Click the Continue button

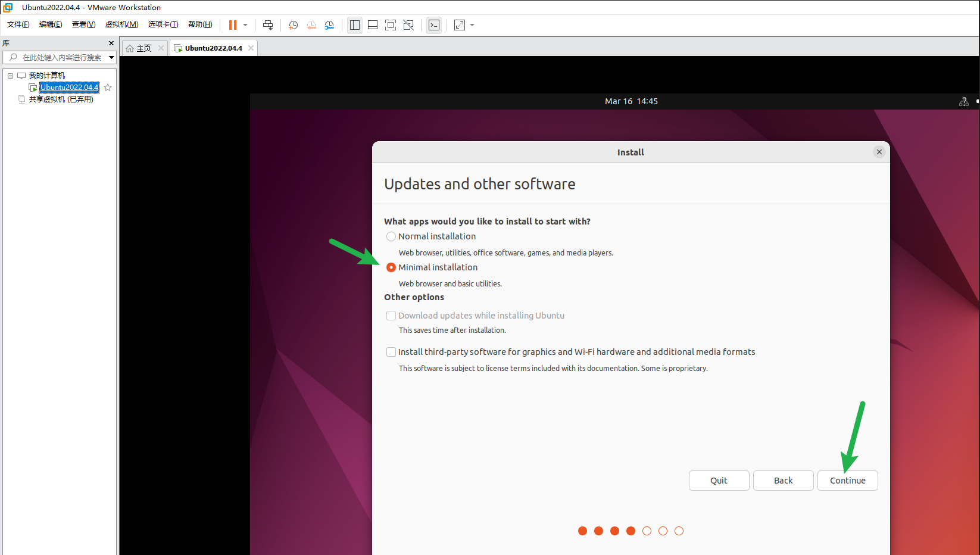pyautogui.click(x=847, y=481)
